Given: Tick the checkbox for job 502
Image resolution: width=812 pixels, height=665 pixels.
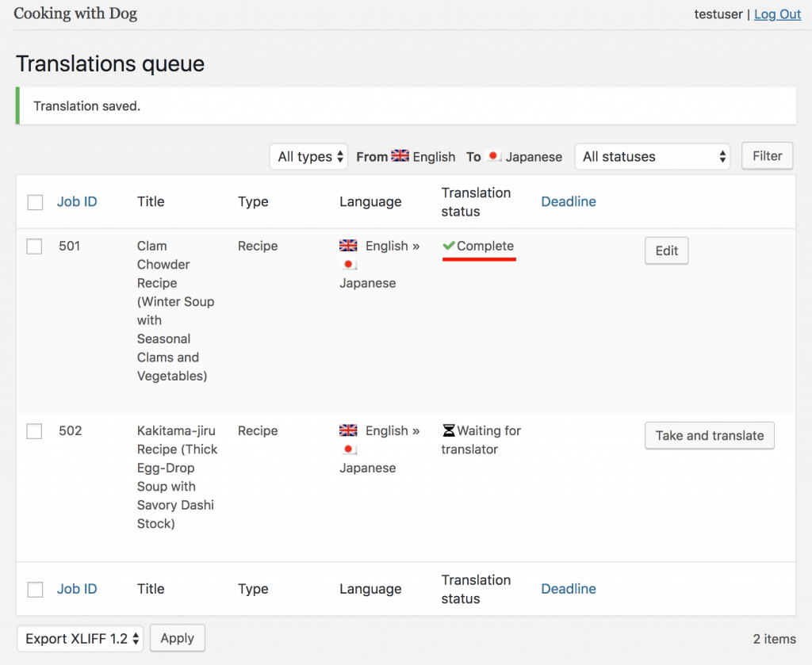Looking at the screenshot, I should [x=34, y=431].
